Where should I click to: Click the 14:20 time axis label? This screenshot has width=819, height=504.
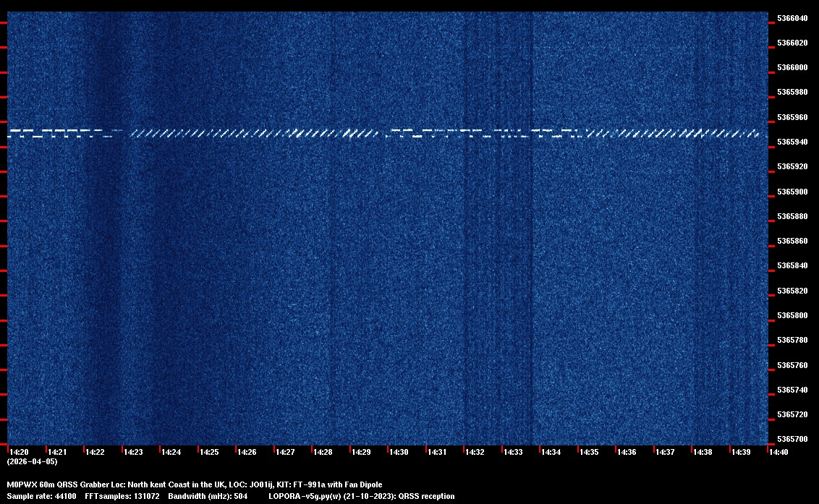pyautogui.click(x=19, y=452)
